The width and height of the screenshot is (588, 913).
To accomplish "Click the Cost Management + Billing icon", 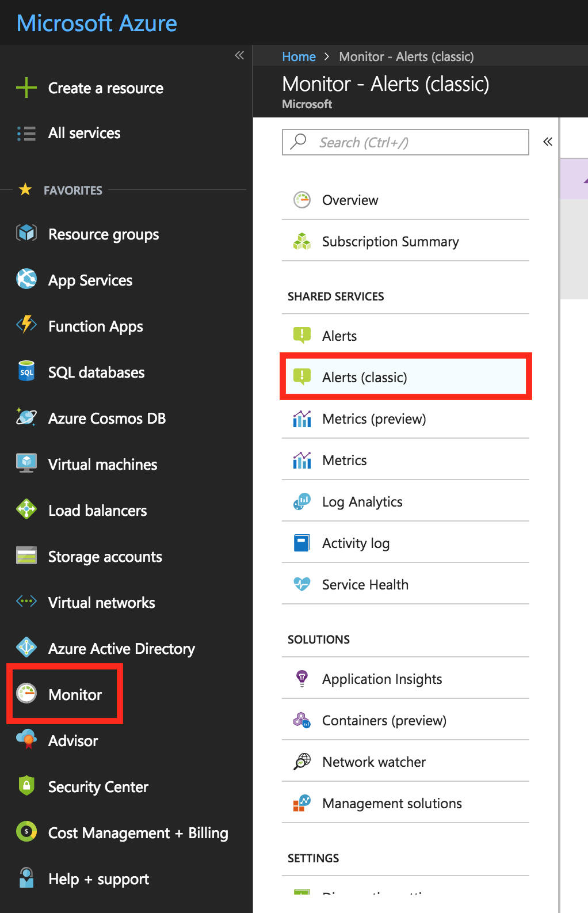I will [26, 831].
